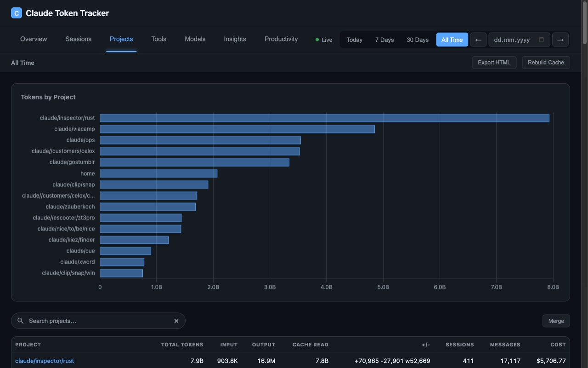This screenshot has width=588, height=368.
Task: Focus the Search projects field
Action: pyautogui.click(x=98, y=321)
